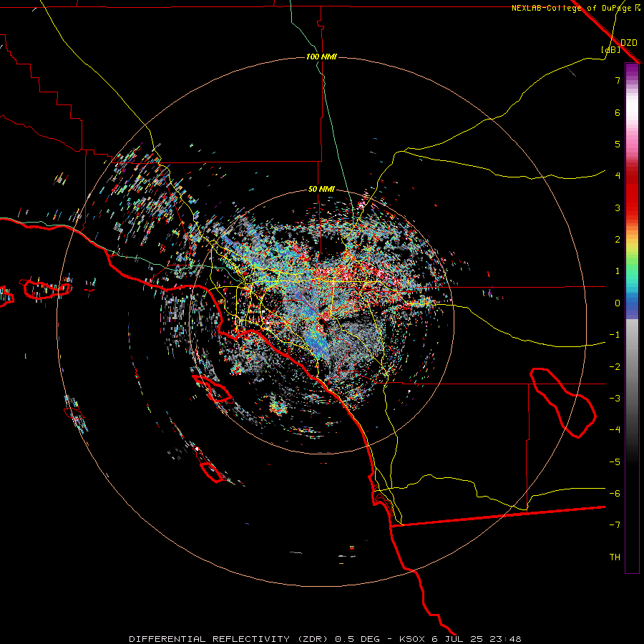Click the -2 dB value on color scale
The height and width of the screenshot is (644, 644).
pyautogui.click(x=615, y=367)
